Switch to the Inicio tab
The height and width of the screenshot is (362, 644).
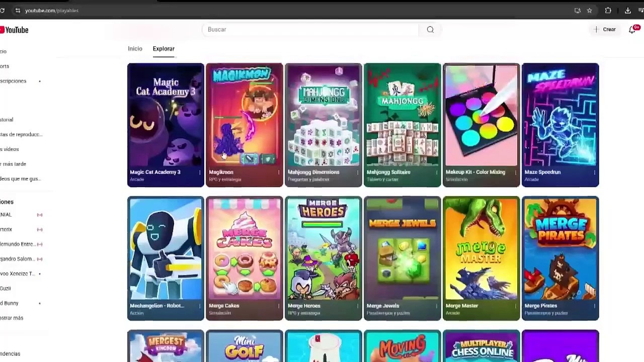(135, 49)
